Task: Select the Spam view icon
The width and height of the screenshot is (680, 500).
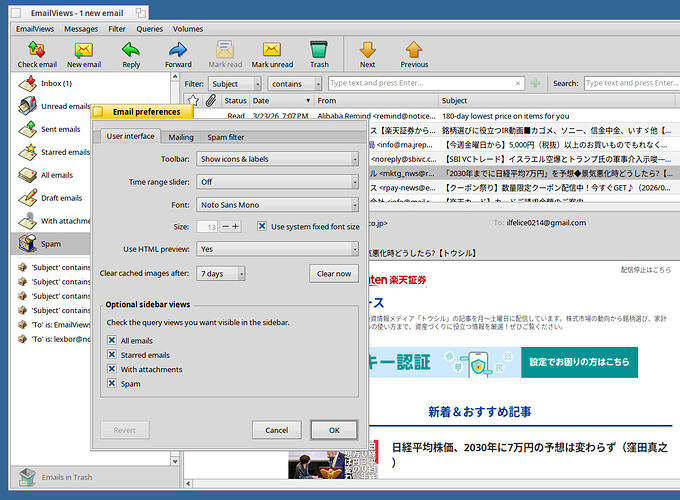Action: [28, 244]
